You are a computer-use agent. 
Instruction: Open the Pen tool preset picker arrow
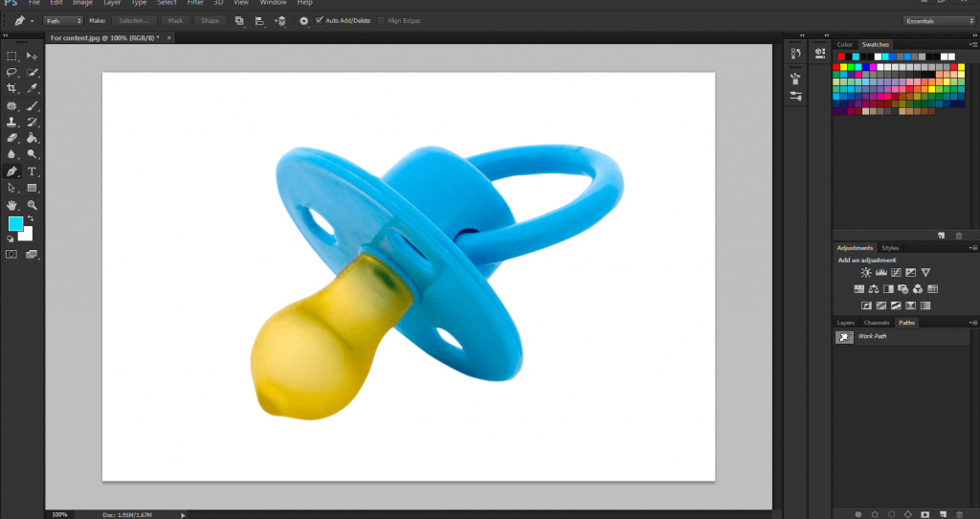[x=32, y=21]
